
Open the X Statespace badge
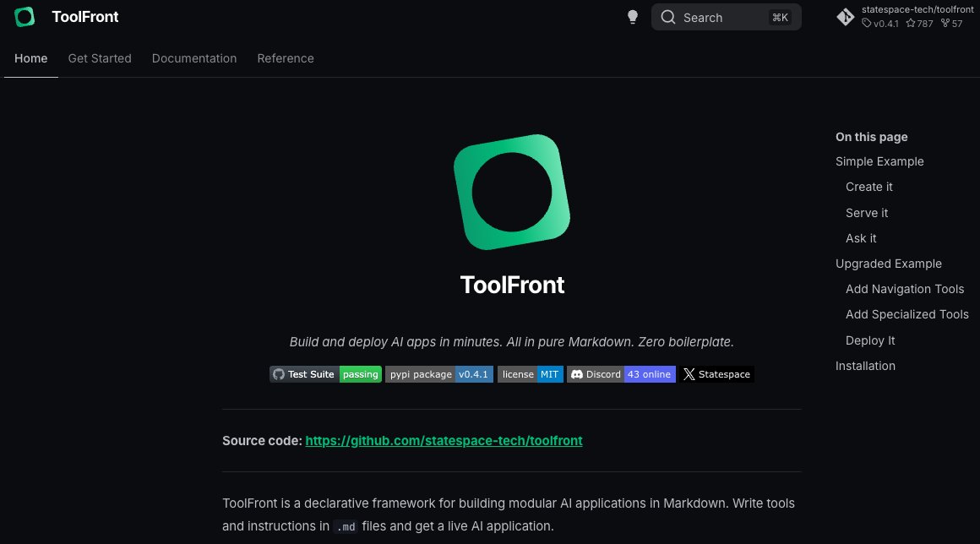(717, 374)
